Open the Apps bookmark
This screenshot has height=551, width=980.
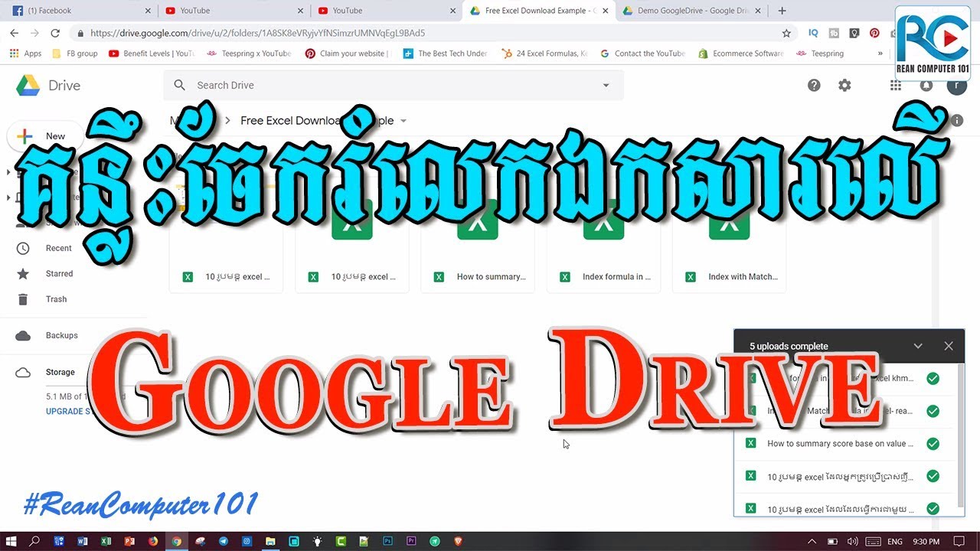click(x=25, y=54)
